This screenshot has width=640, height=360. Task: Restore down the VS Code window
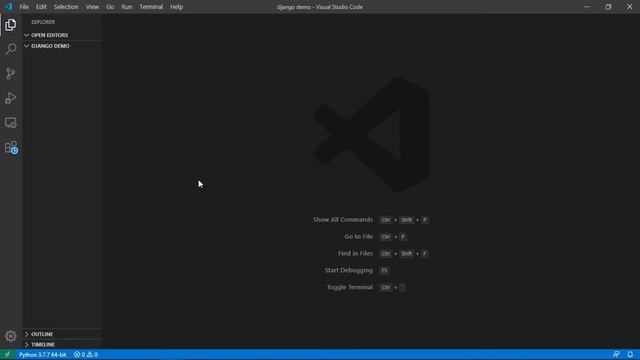tap(608, 7)
